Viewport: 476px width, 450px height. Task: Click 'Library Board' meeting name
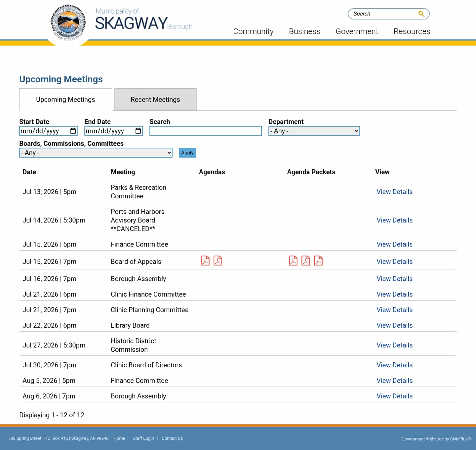coord(130,325)
